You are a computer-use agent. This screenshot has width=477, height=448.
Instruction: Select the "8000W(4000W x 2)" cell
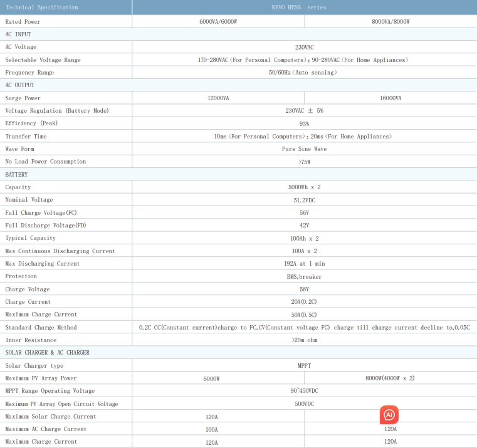(x=390, y=378)
